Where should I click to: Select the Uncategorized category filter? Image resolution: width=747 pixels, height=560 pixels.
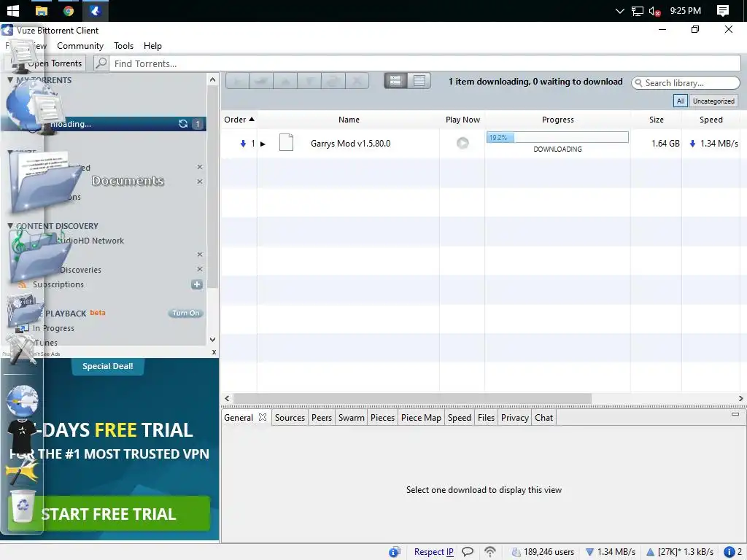[713, 101]
